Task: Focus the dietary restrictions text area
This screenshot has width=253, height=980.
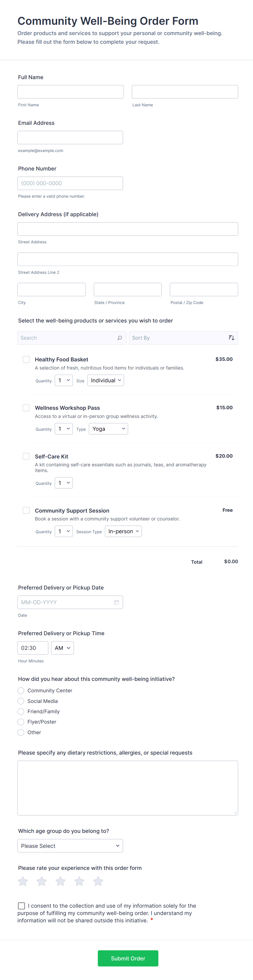Action: tap(127, 788)
